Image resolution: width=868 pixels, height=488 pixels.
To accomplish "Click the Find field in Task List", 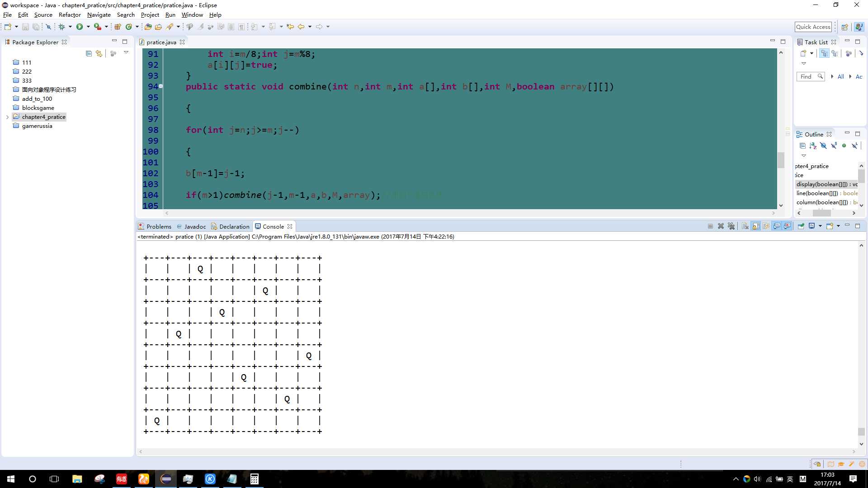I will coord(811,77).
